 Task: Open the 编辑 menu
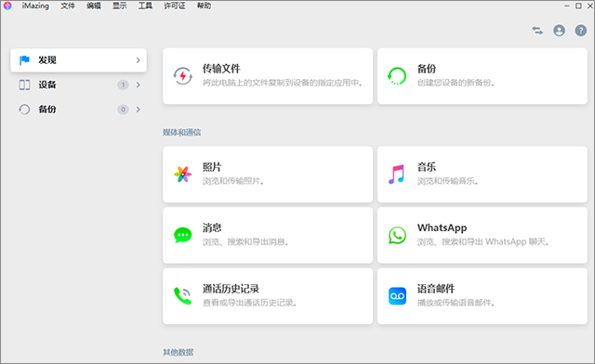(94, 6)
